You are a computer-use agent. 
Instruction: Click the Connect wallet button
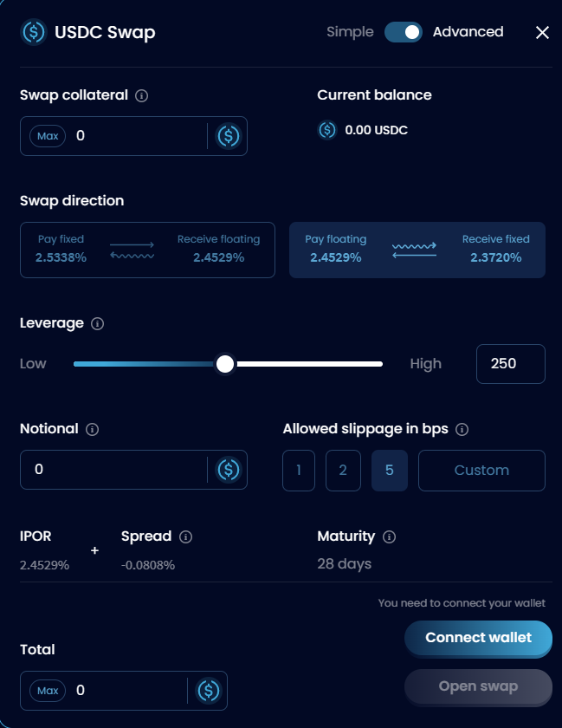(x=479, y=638)
